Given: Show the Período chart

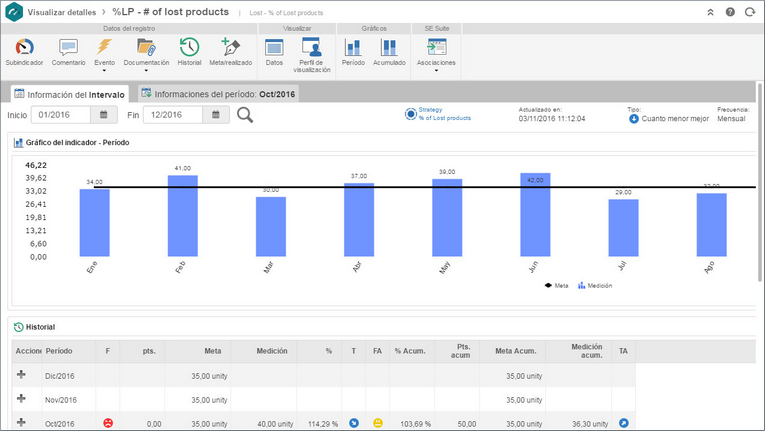Looking at the screenshot, I should point(353,52).
